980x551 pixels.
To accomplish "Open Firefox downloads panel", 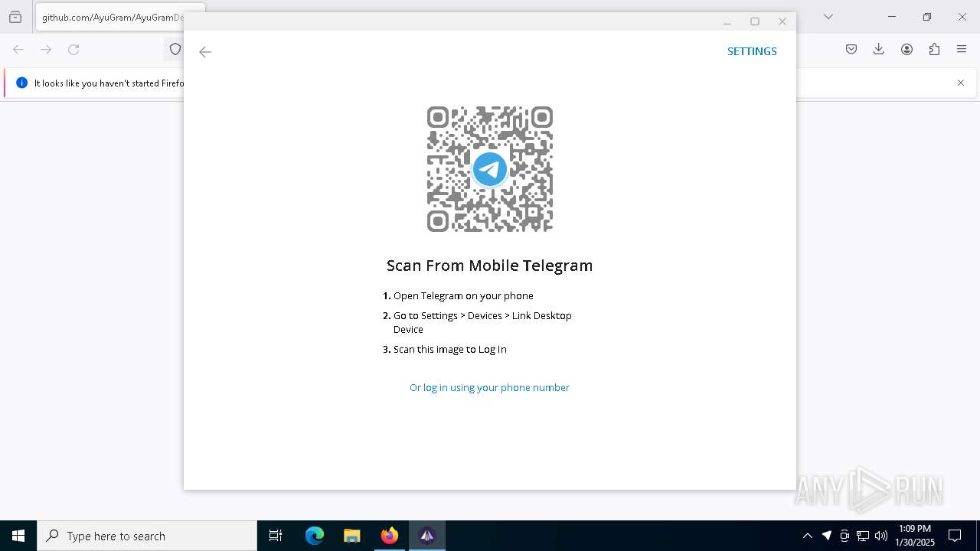I will click(x=879, y=50).
